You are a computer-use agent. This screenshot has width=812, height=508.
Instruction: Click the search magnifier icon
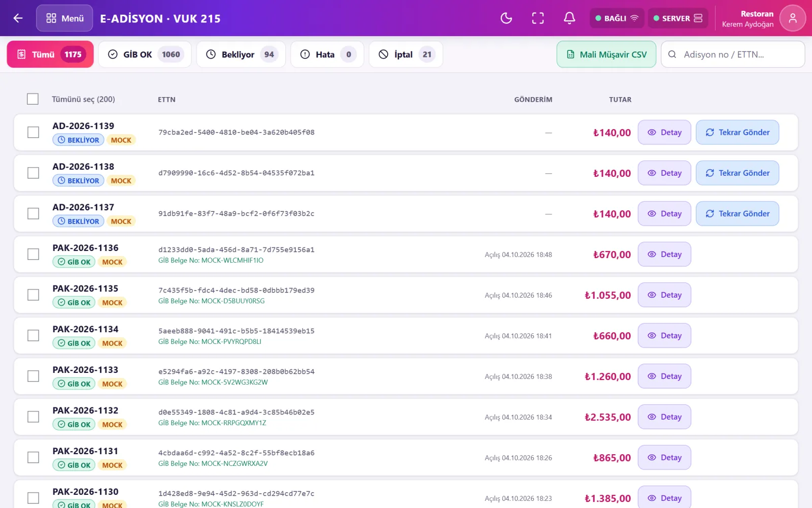pyautogui.click(x=672, y=54)
